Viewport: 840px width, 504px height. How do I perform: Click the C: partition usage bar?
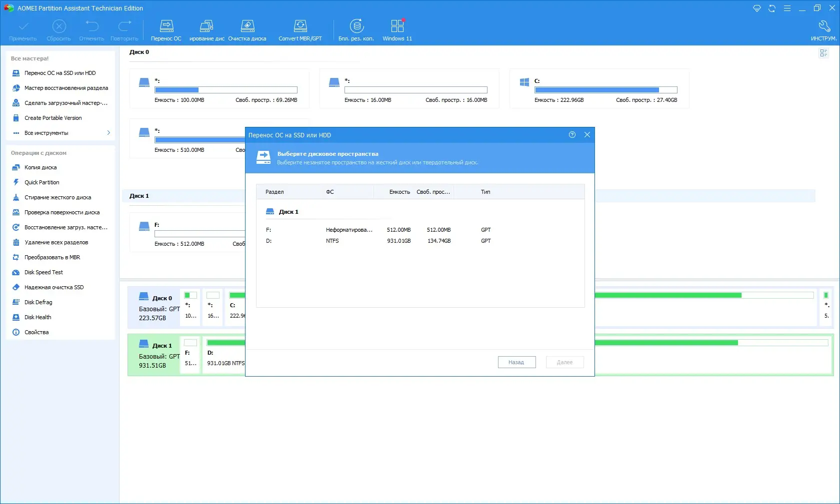point(605,90)
